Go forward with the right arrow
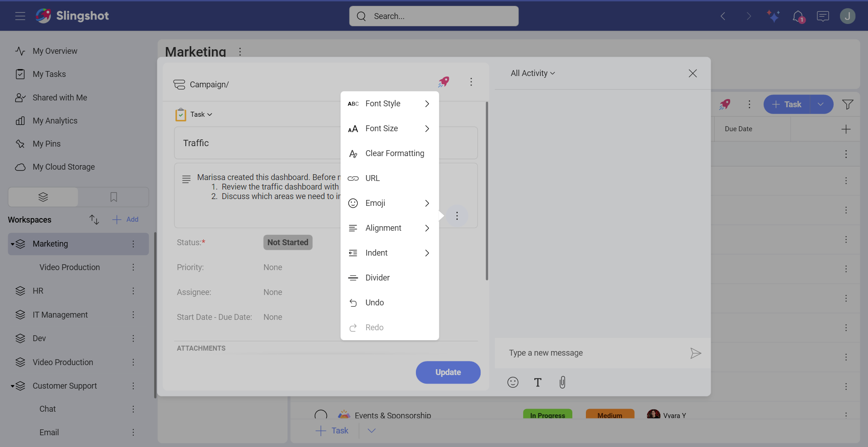Image resolution: width=868 pixels, height=447 pixels. click(x=749, y=16)
